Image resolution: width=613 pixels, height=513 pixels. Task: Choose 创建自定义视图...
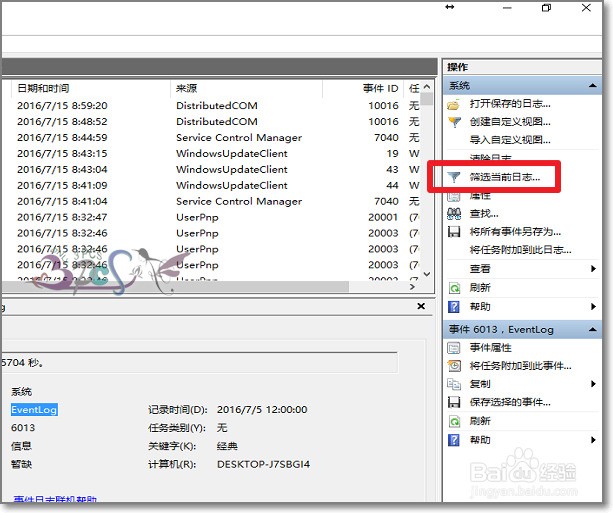tap(510, 122)
